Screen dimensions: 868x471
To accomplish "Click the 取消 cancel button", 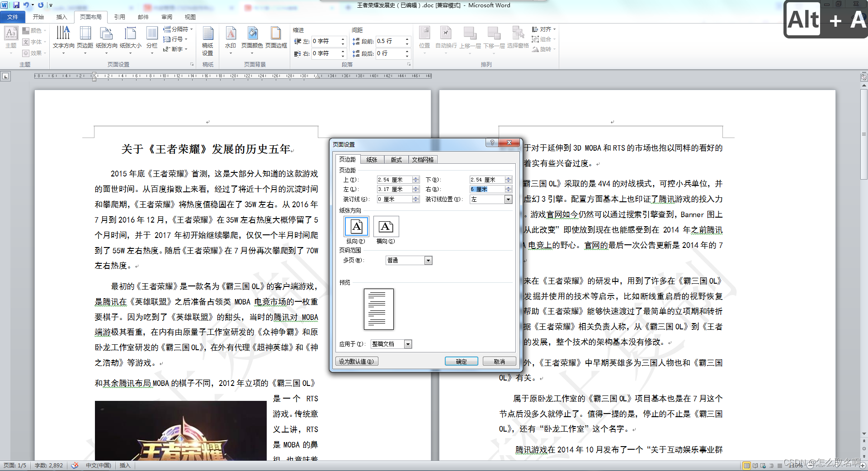I will click(x=499, y=362).
